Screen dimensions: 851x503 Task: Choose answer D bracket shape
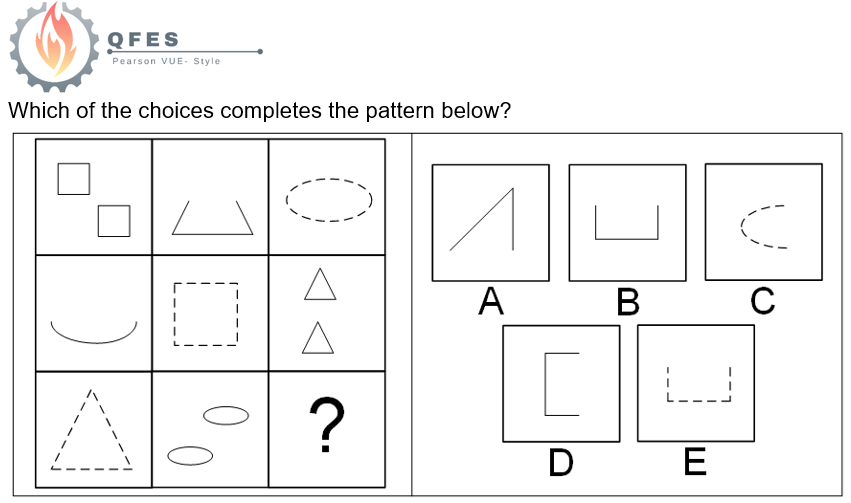click(561, 384)
